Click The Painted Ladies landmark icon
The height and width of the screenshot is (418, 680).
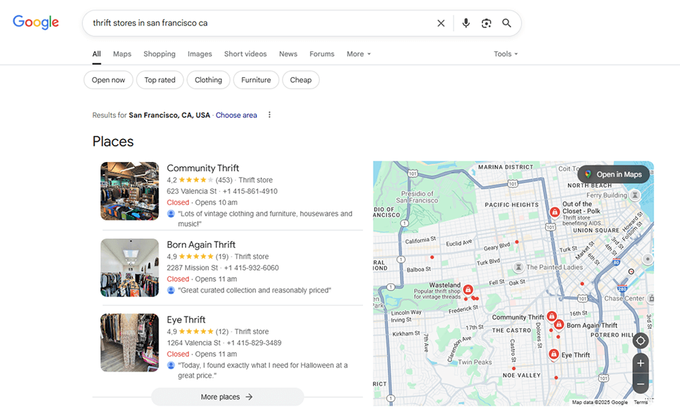518,267
